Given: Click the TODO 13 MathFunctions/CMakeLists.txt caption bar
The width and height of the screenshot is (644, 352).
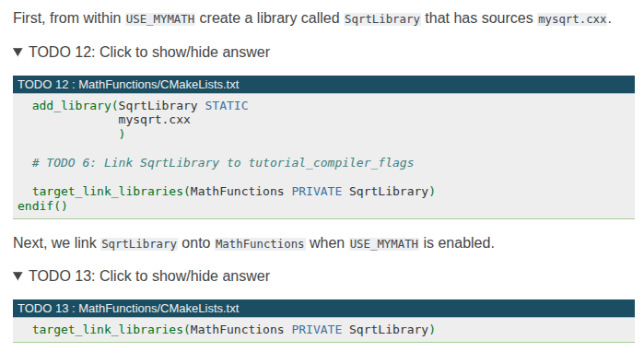Looking at the screenshot, I should click(x=323, y=309).
